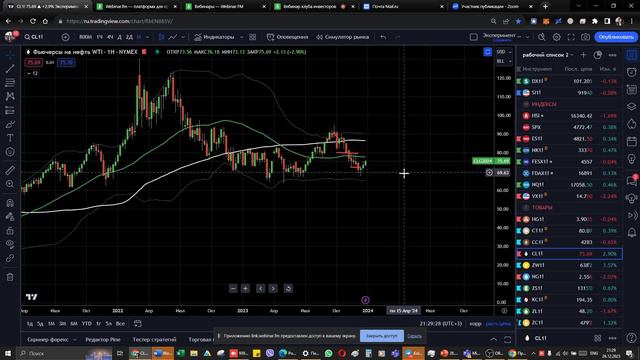Open the USD currency dropdown
Image resolution: width=640 pixels, height=360 pixels.
click(x=504, y=52)
